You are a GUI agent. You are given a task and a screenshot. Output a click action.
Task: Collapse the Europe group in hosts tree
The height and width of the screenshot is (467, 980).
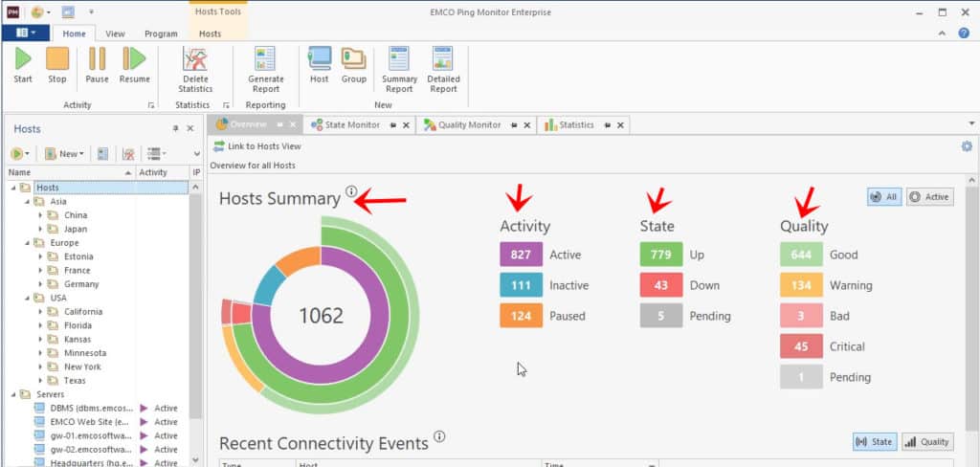tap(27, 242)
